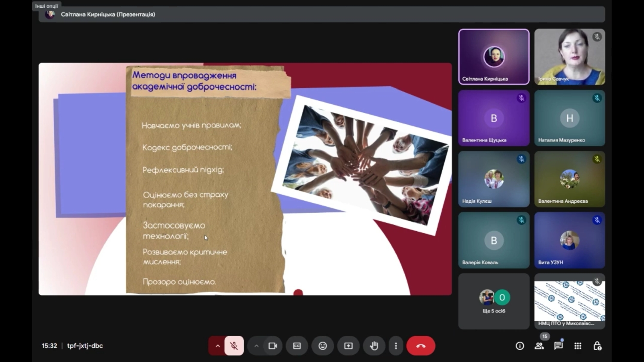The height and width of the screenshot is (362, 644).
Task: Select Валентина Андреєва participant tile
Action: (x=570, y=179)
